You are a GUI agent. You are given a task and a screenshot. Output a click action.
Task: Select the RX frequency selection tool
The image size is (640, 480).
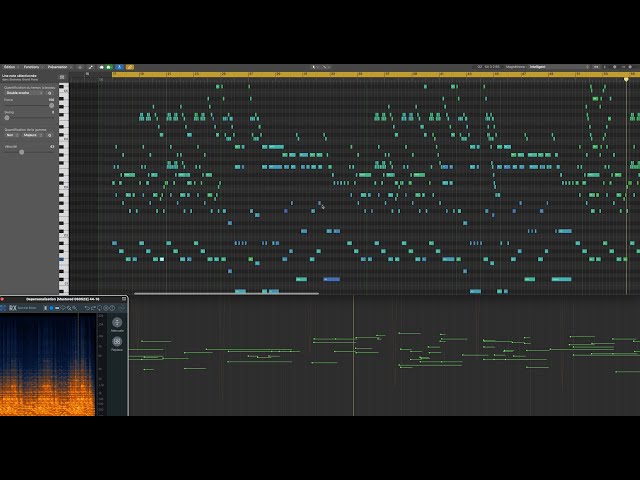[x=57, y=308]
